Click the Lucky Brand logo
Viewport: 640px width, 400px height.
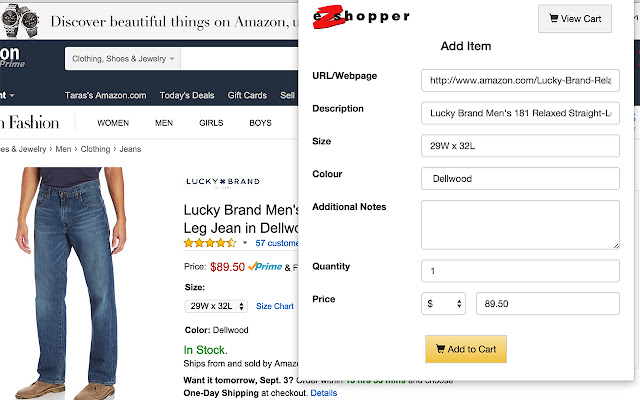(x=223, y=182)
